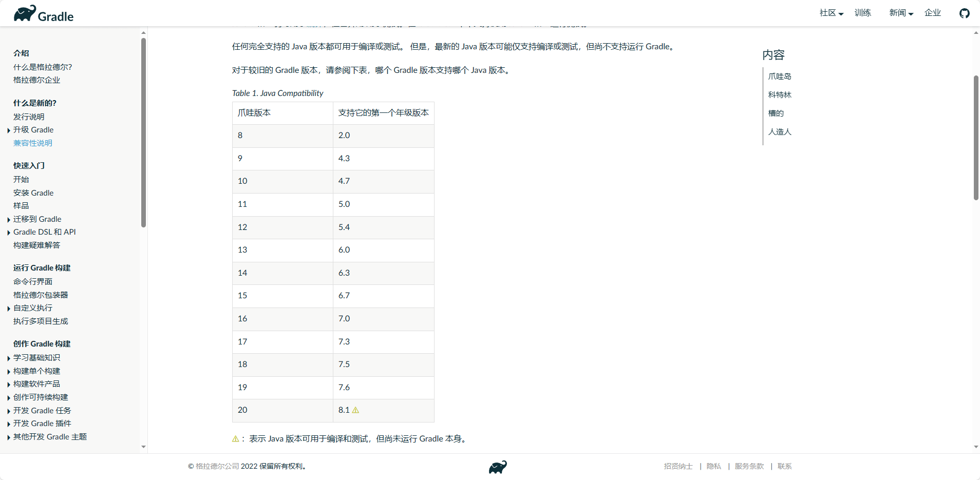This screenshot has height=480, width=980.
Task: Click the 介绍 sidebar heading
Action: 21,53
